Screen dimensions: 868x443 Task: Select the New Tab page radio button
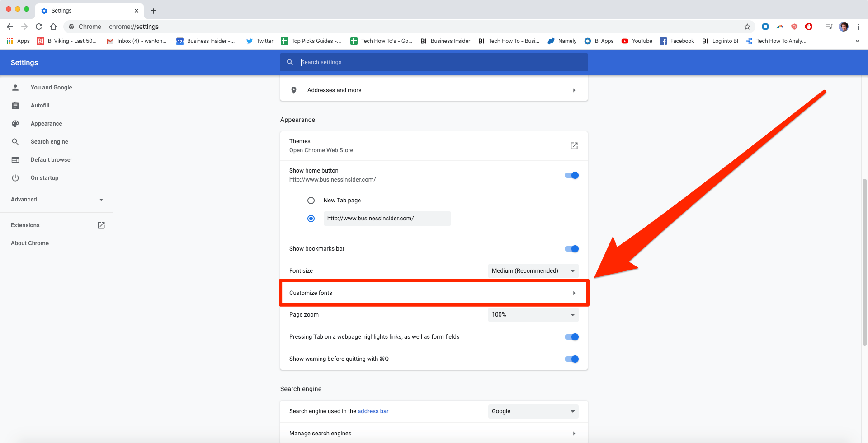311,201
